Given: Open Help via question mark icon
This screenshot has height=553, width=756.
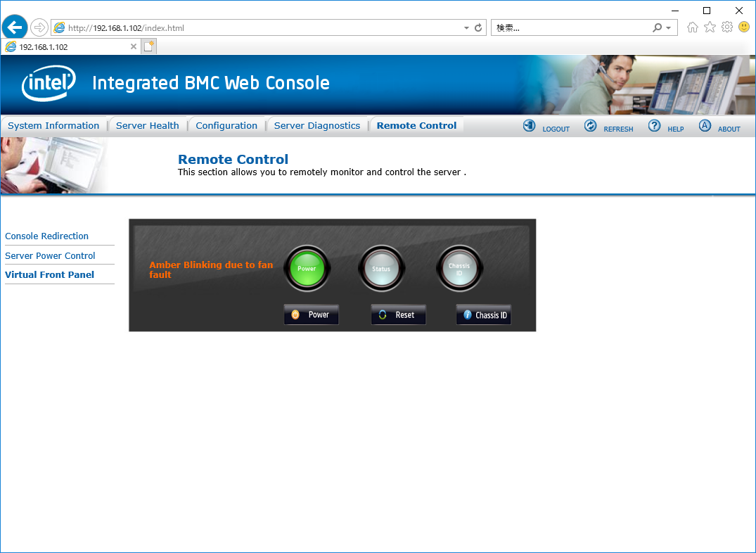Looking at the screenshot, I should [654, 126].
